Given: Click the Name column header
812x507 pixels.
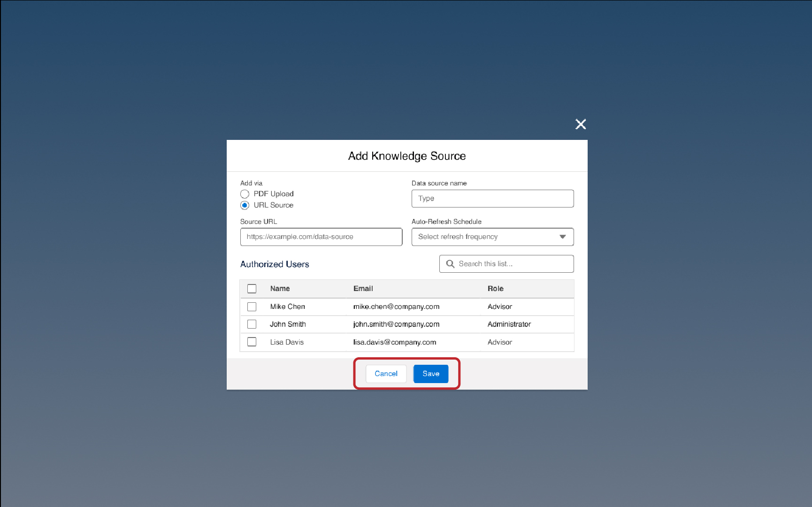Looking at the screenshot, I should [280, 289].
